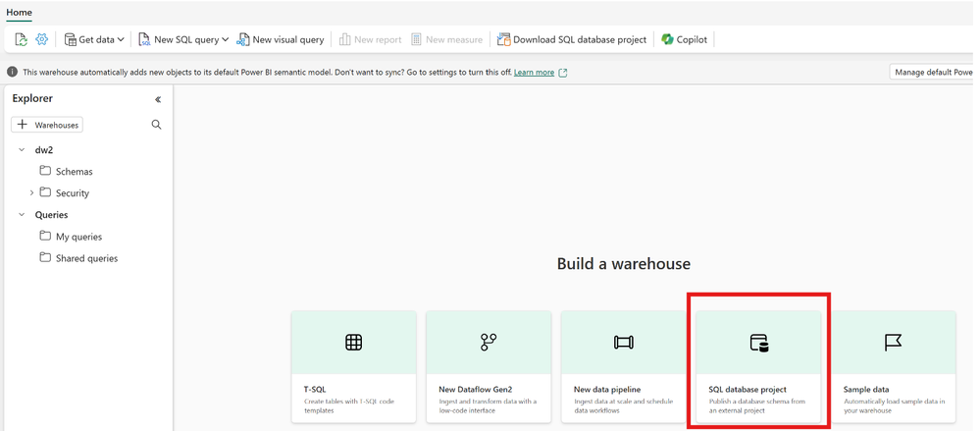Click the Shared queries folder icon
Viewport: 980px width, 431px height.
click(x=45, y=258)
